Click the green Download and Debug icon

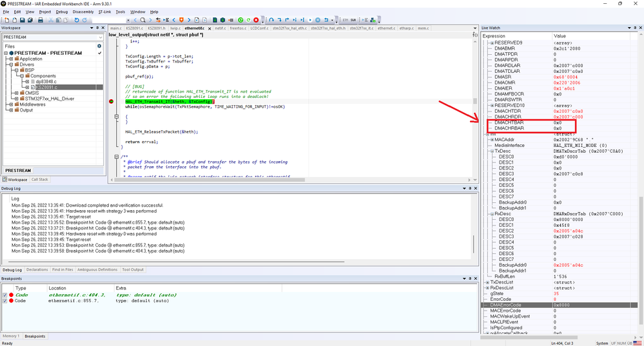click(240, 20)
